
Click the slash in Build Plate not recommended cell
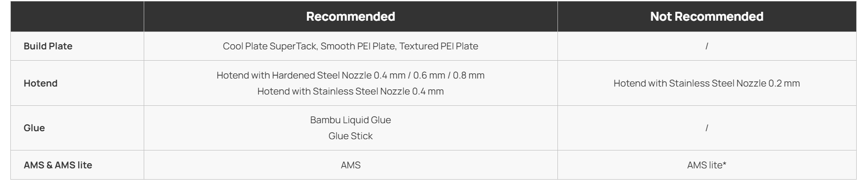point(707,46)
